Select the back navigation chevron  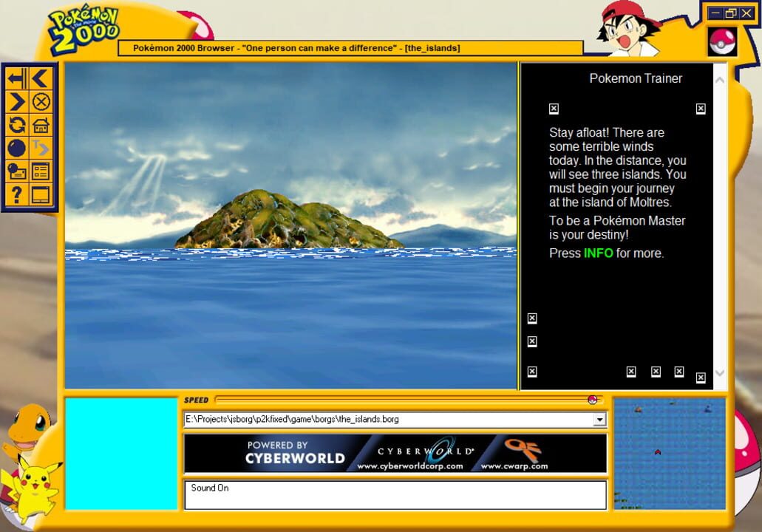(x=39, y=78)
